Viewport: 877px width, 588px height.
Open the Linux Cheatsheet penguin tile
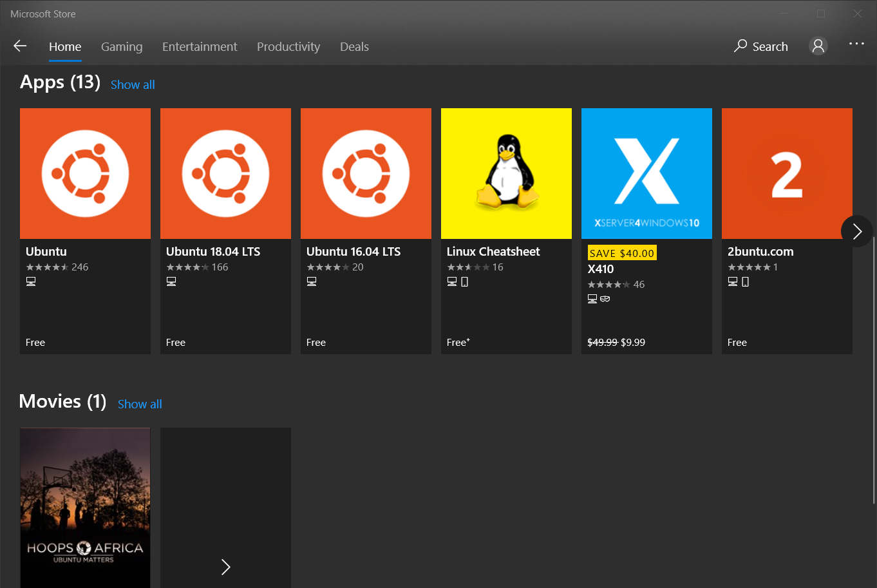click(x=506, y=173)
